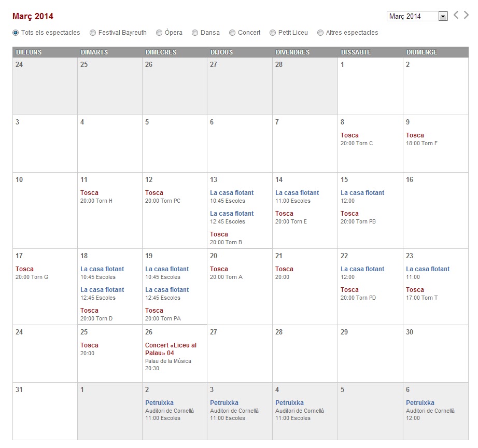
Task: Open Petruixka on April 2
Action: [159, 403]
